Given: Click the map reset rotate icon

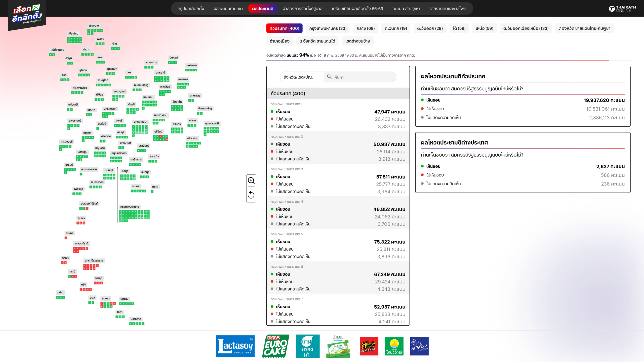Looking at the screenshot, I should click(251, 195).
